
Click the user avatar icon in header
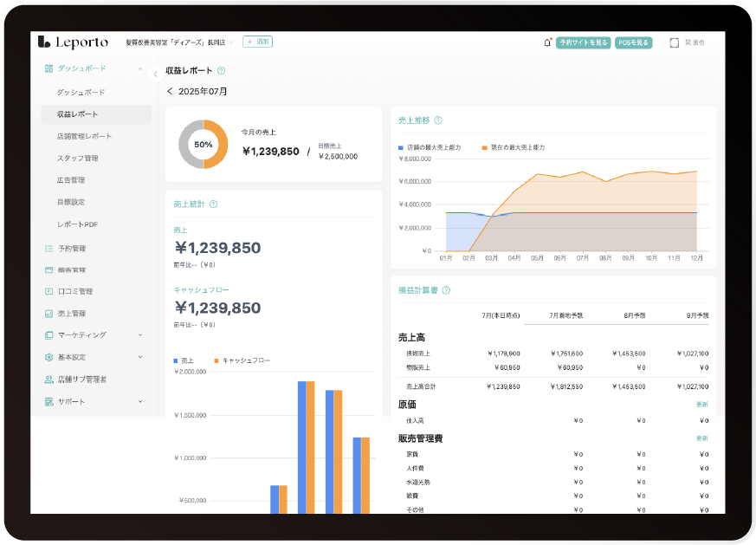(674, 42)
